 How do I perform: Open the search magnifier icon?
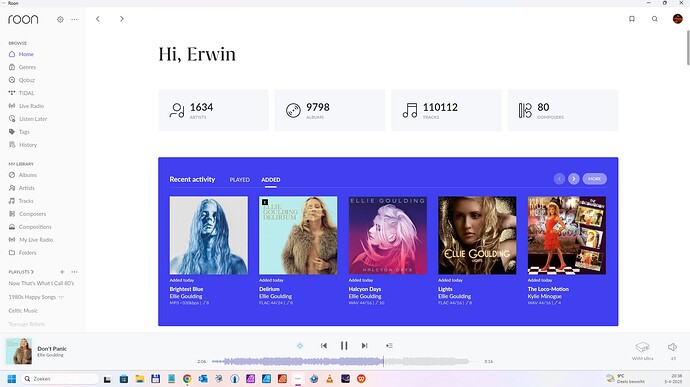pos(655,19)
